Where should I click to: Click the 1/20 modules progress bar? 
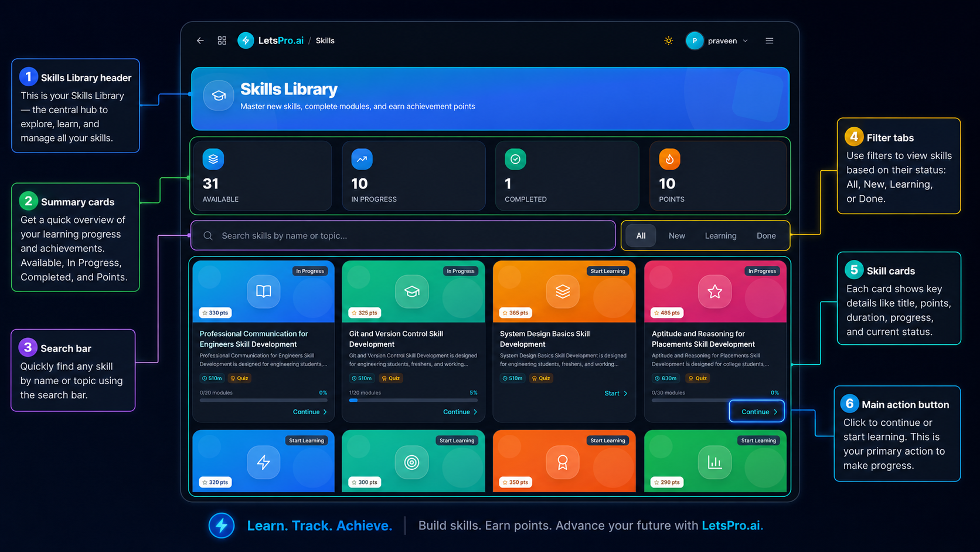[x=413, y=401]
